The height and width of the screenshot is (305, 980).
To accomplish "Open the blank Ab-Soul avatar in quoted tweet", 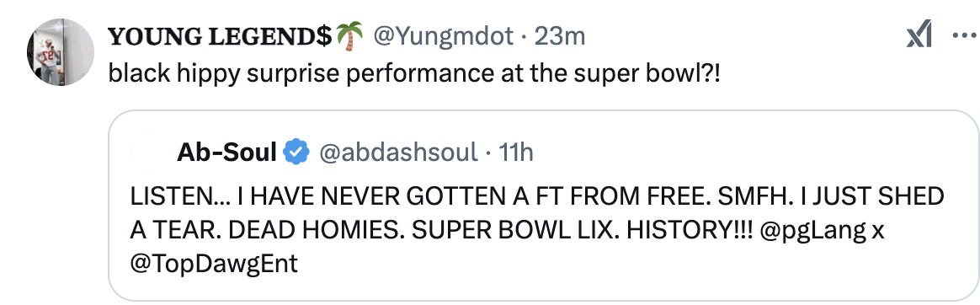I will click(x=151, y=152).
